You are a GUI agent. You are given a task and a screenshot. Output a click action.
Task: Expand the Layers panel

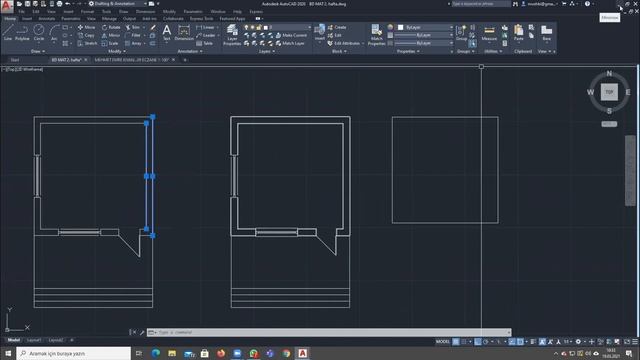coord(267,51)
